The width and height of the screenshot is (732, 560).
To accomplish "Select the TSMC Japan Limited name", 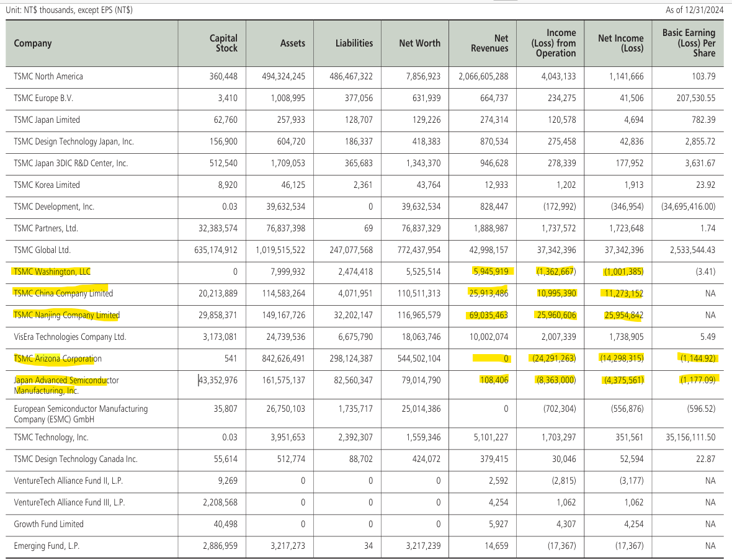I will (x=47, y=120).
